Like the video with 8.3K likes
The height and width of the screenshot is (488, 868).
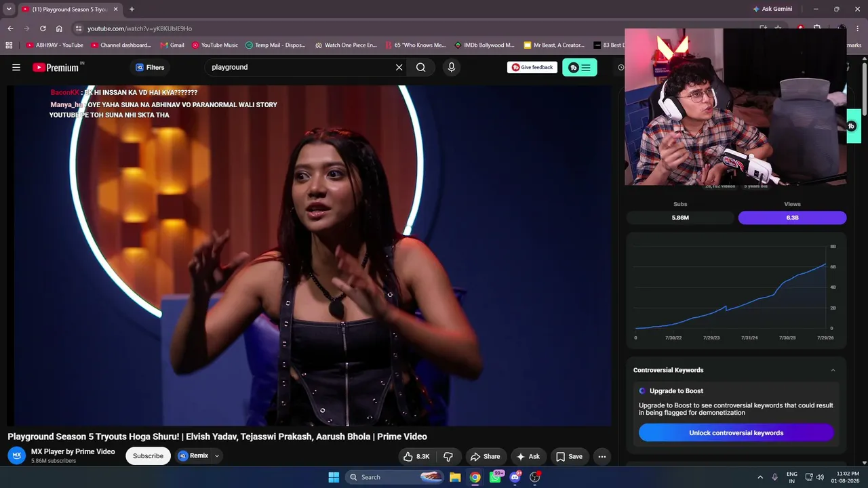click(416, 457)
